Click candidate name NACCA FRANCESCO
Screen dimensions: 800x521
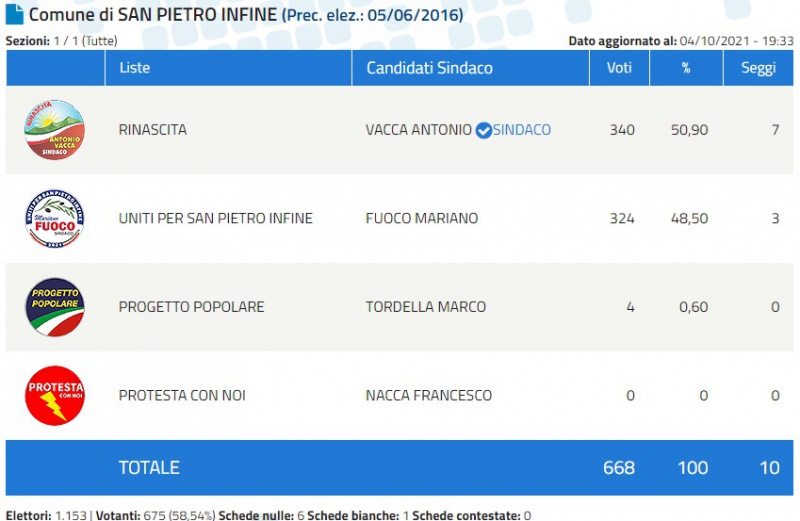pos(428,395)
